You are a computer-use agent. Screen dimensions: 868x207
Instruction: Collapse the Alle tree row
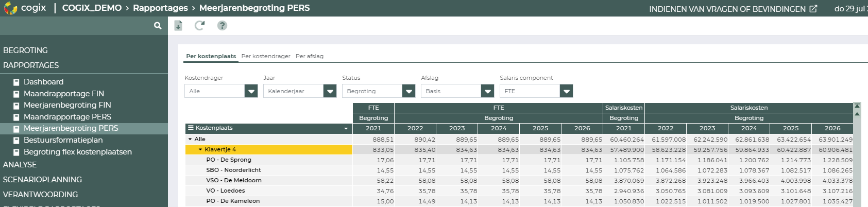190,139
